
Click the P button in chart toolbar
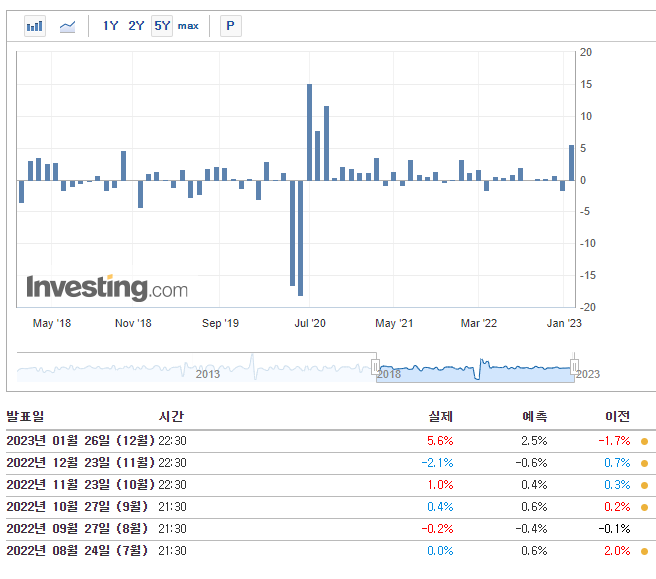(x=231, y=26)
